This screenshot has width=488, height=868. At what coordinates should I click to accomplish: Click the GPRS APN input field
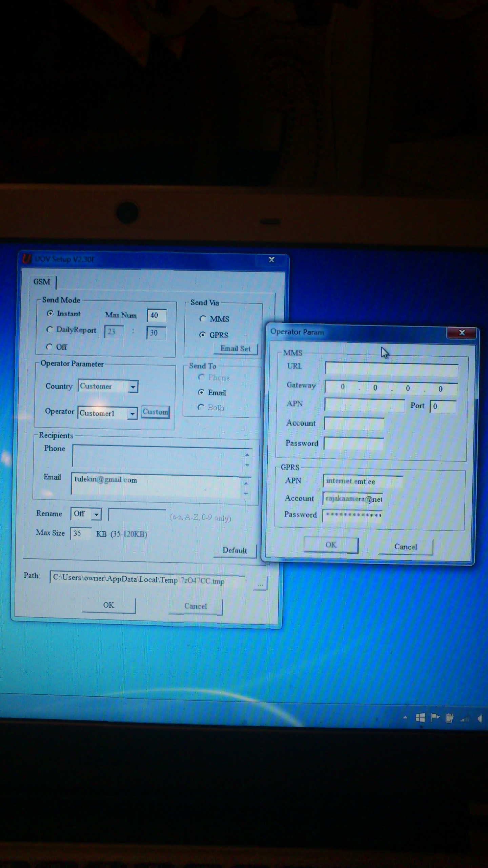362,481
